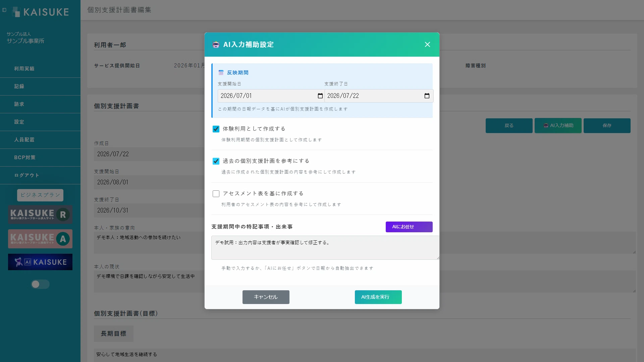The image size is (644, 362).
Task: Click the キャンセル button
Action: [266, 297]
